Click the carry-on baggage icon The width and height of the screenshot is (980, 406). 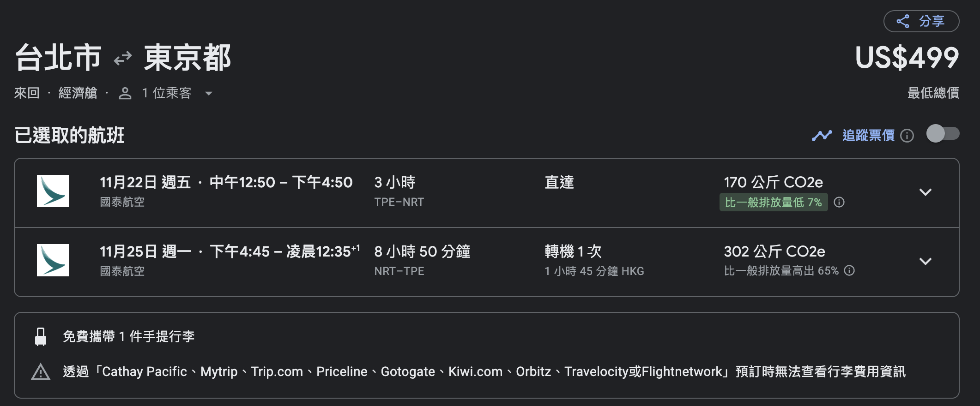click(x=42, y=335)
